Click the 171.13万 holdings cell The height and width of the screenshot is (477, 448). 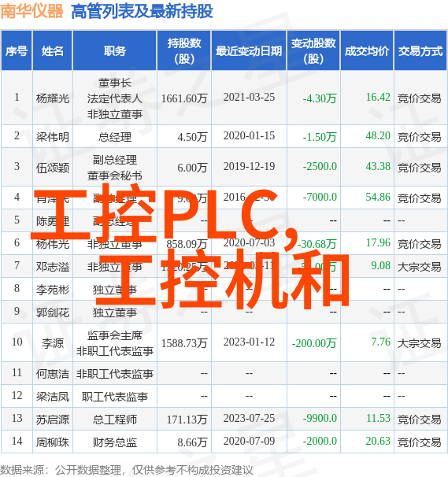coord(187,420)
